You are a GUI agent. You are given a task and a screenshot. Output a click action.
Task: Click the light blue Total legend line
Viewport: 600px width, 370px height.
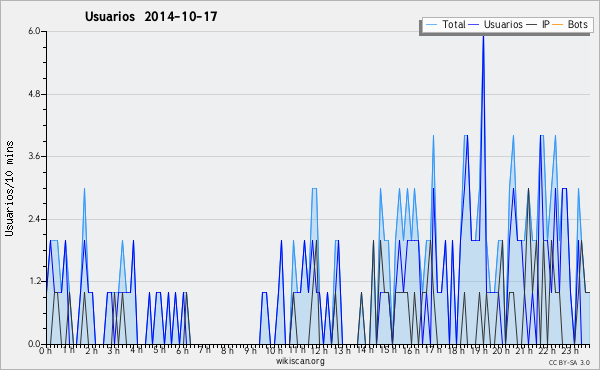click(431, 25)
